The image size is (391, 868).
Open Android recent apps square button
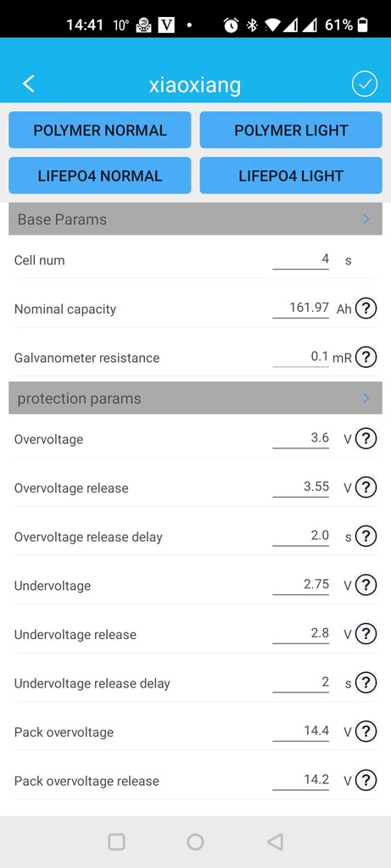116,842
